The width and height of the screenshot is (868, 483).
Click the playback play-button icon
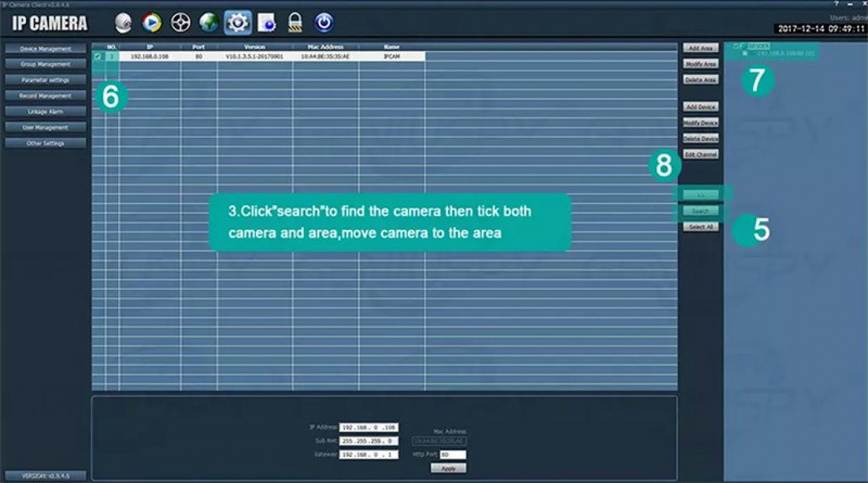tap(151, 24)
